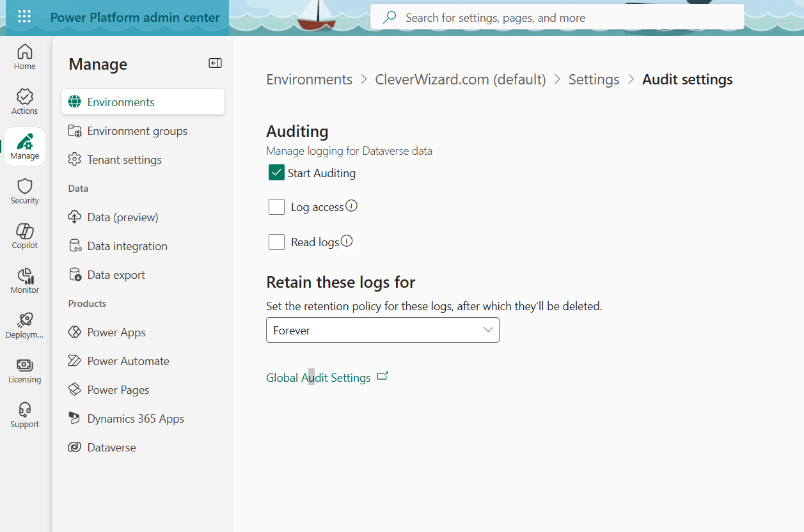Show info tooltip next to Read logs
This screenshot has width=804, height=532.
pos(347,241)
